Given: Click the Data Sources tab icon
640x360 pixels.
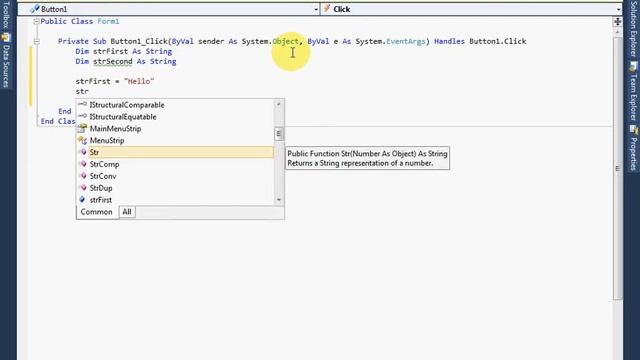Looking at the screenshot, I should [6, 38].
